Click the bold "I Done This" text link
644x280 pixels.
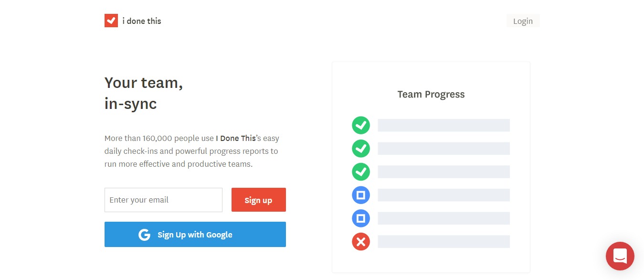coord(236,139)
